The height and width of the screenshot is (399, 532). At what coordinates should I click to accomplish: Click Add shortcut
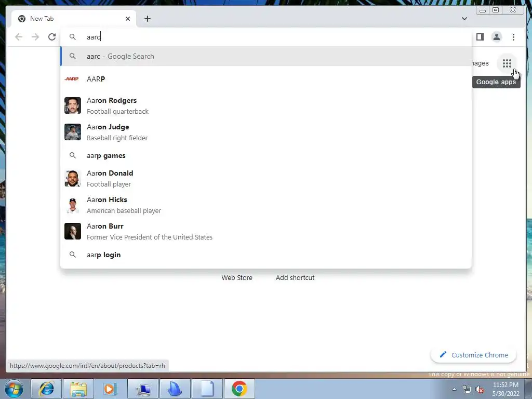pos(295,277)
